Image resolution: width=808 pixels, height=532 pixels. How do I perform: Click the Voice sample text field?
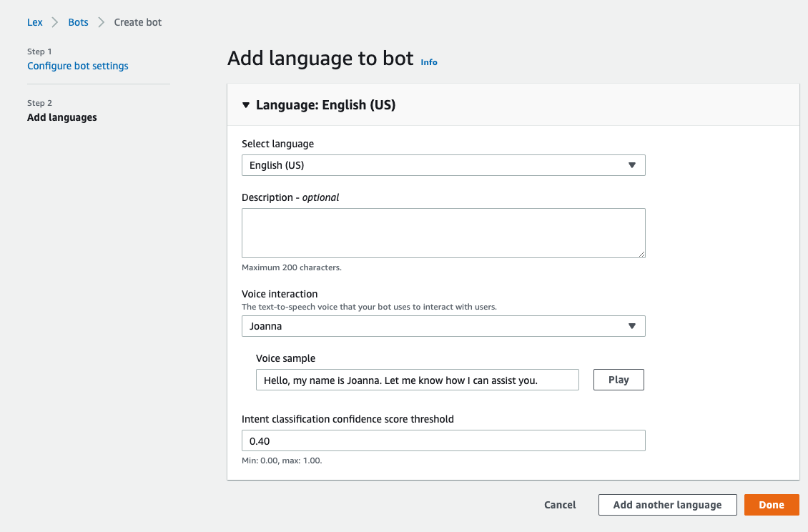(417, 380)
